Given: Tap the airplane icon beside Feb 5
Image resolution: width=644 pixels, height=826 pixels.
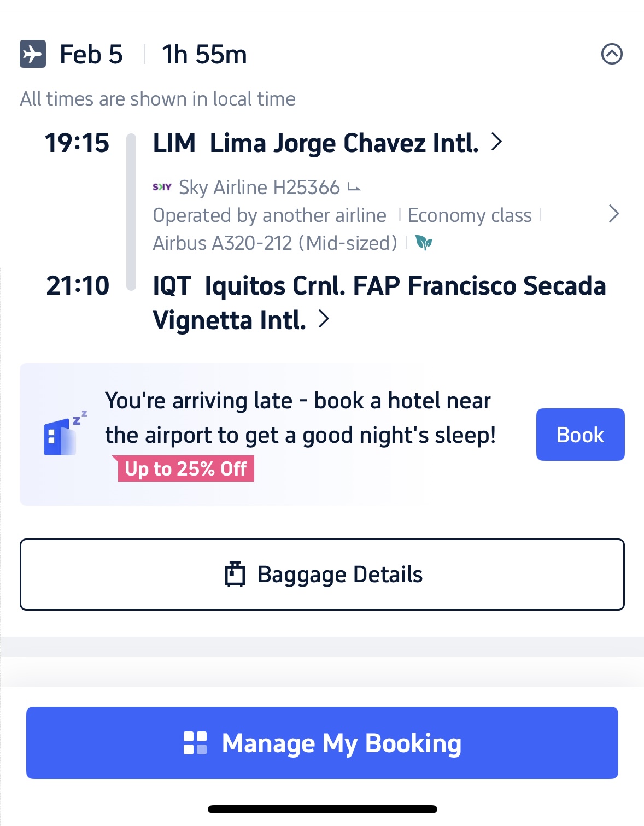Looking at the screenshot, I should click(x=33, y=54).
